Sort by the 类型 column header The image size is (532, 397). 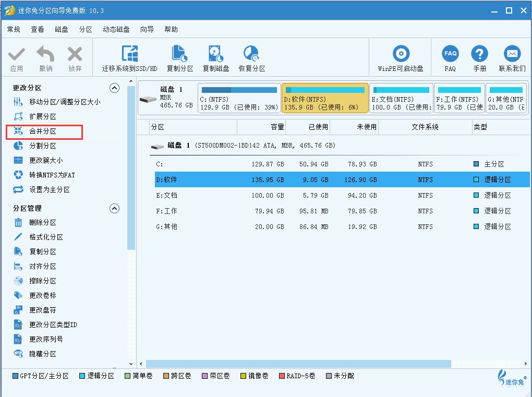click(x=501, y=127)
